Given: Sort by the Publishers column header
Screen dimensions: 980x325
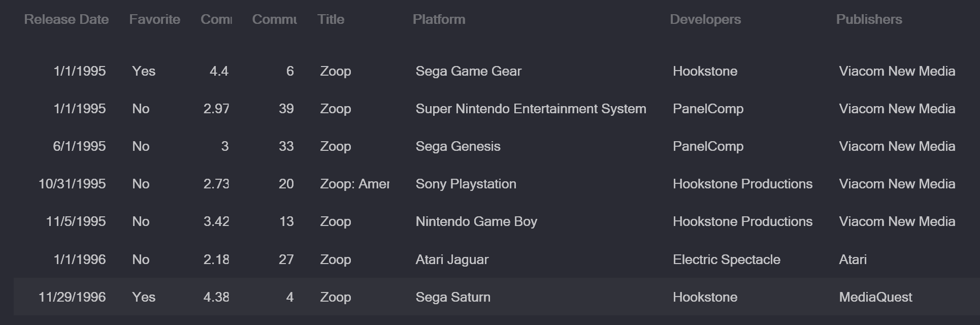Looking at the screenshot, I should (869, 19).
